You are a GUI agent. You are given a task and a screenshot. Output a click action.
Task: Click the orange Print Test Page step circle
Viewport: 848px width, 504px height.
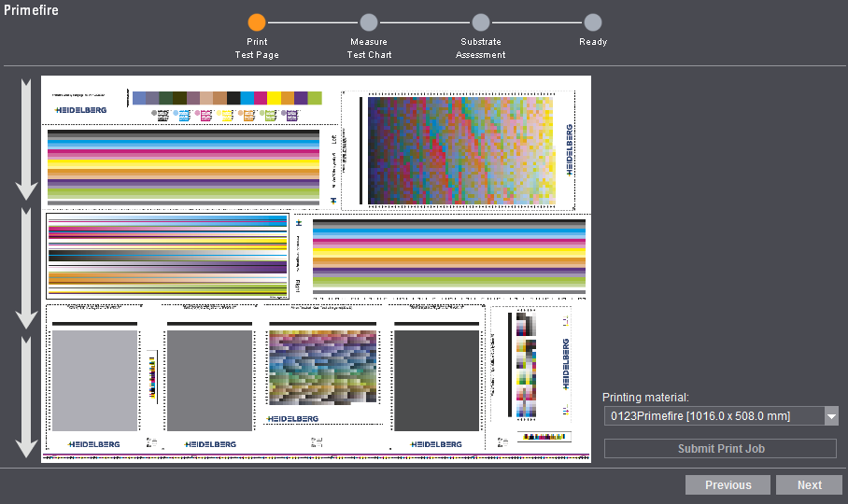click(x=257, y=22)
